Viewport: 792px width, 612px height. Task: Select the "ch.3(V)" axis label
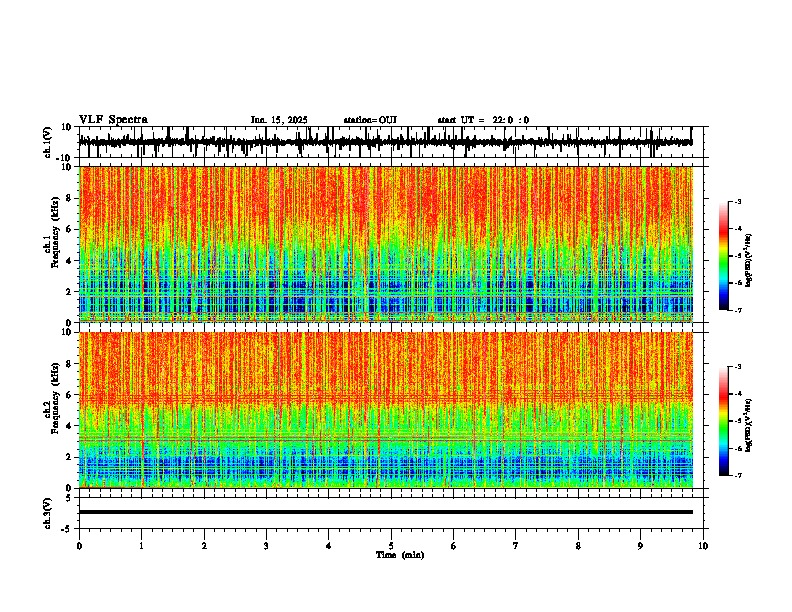click(48, 513)
